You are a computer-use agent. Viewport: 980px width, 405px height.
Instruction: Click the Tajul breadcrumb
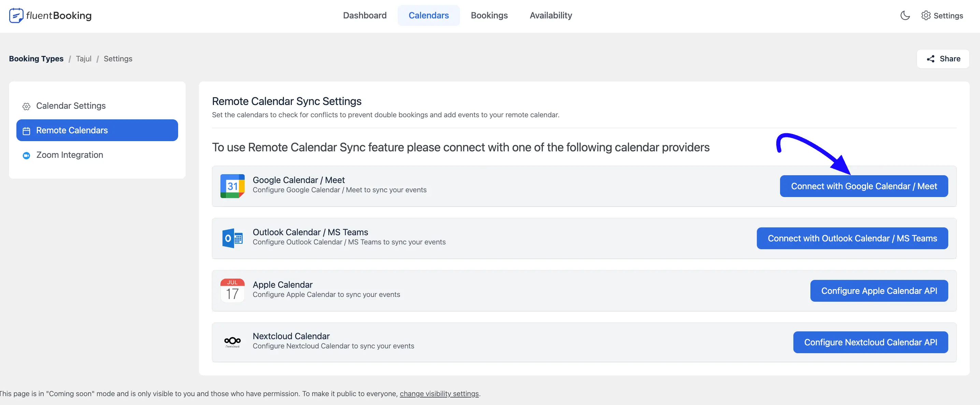[x=83, y=59]
